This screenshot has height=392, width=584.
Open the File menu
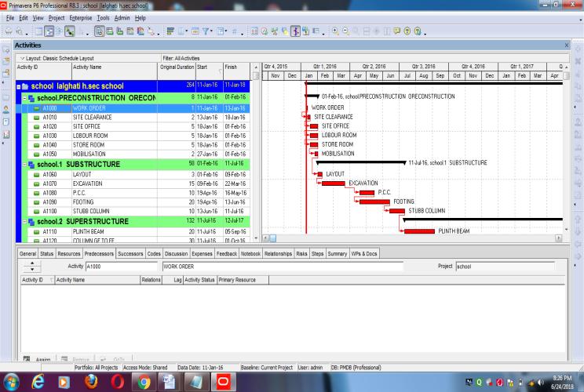(9, 18)
